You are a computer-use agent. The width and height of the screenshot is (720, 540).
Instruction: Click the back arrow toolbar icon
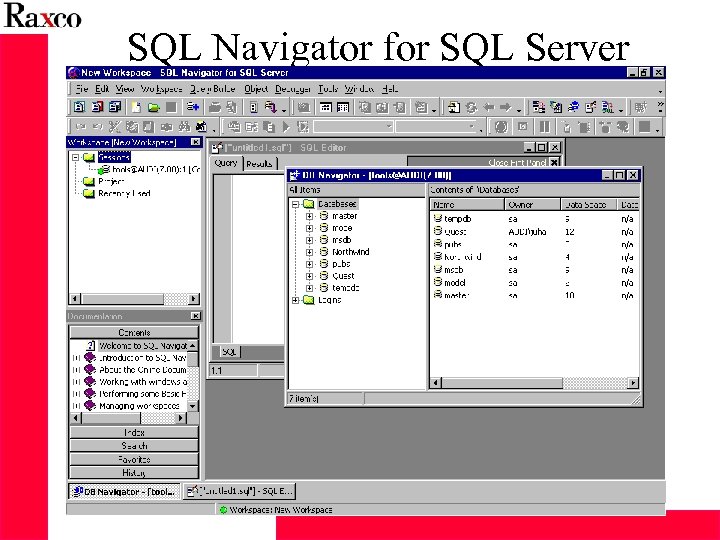(x=489, y=107)
